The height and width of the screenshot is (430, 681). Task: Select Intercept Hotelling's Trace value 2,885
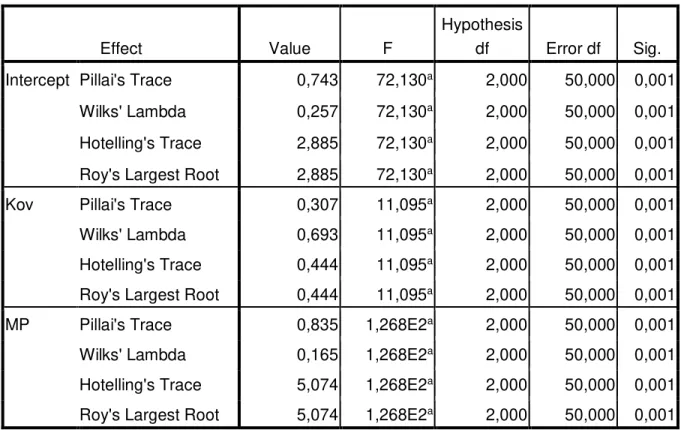point(317,143)
